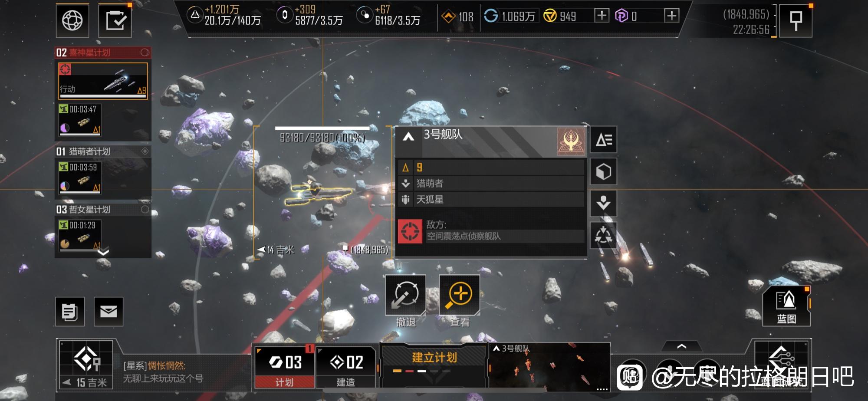Open the galaxy globe map icon
The height and width of the screenshot is (401, 868).
coord(72,20)
